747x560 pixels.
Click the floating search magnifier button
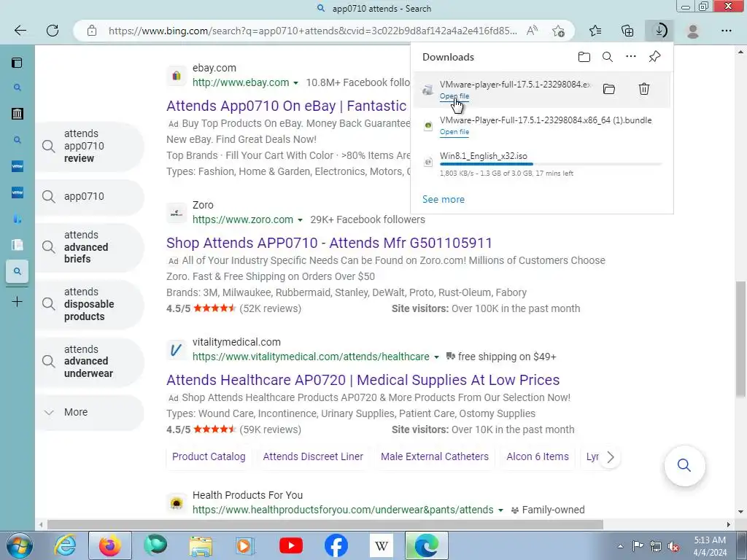click(x=684, y=465)
